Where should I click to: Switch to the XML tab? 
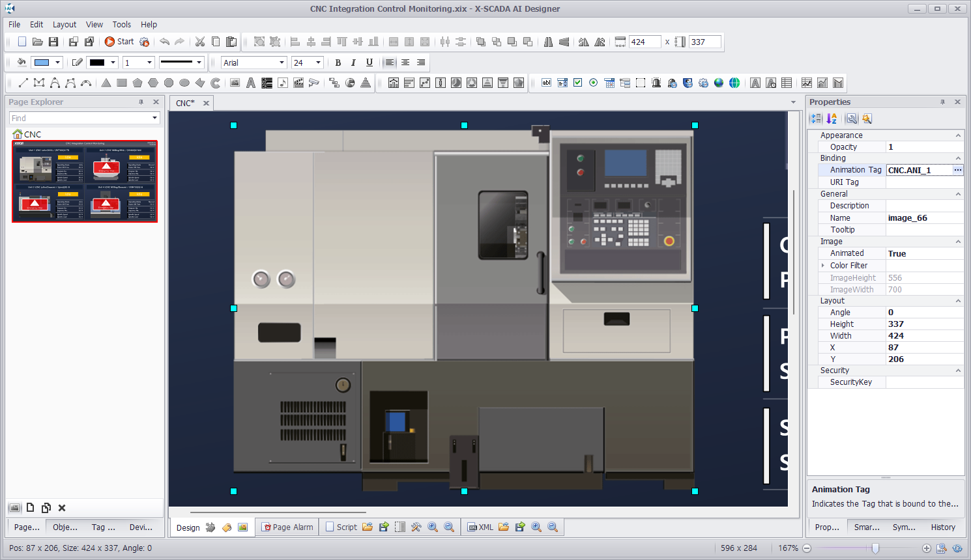[x=480, y=527]
